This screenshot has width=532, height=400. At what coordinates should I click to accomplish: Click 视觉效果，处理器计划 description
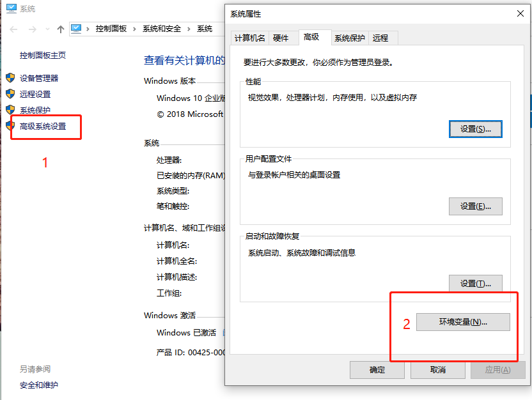pyautogui.click(x=332, y=98)
